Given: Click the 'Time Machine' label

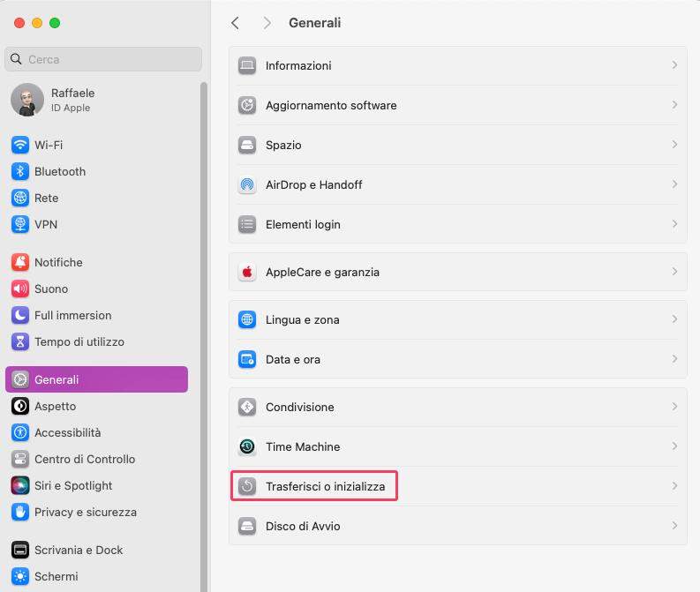Looking at the screenshot, I should pos(303,446).
